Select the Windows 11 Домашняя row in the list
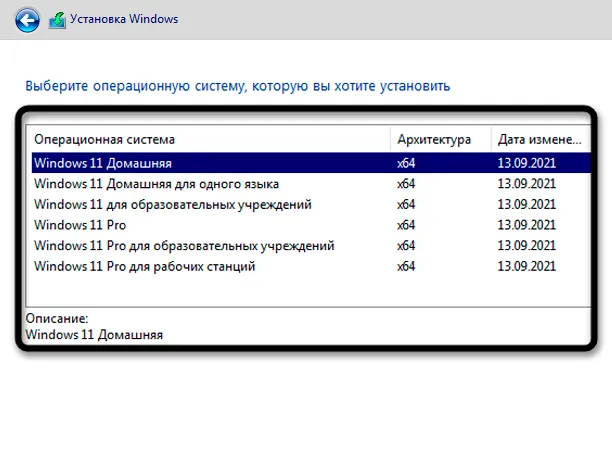Viewport: 612px width, 450px height. tap(311, 163)
